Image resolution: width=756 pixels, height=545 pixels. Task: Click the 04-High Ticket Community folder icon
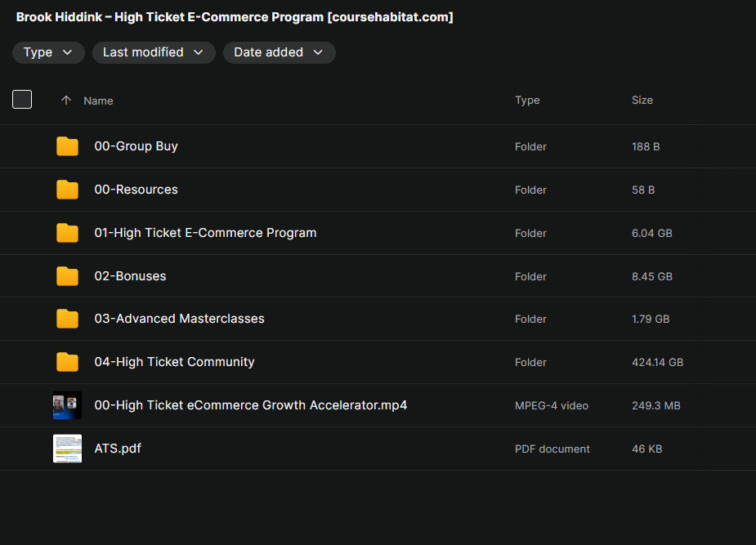[67, 362]
